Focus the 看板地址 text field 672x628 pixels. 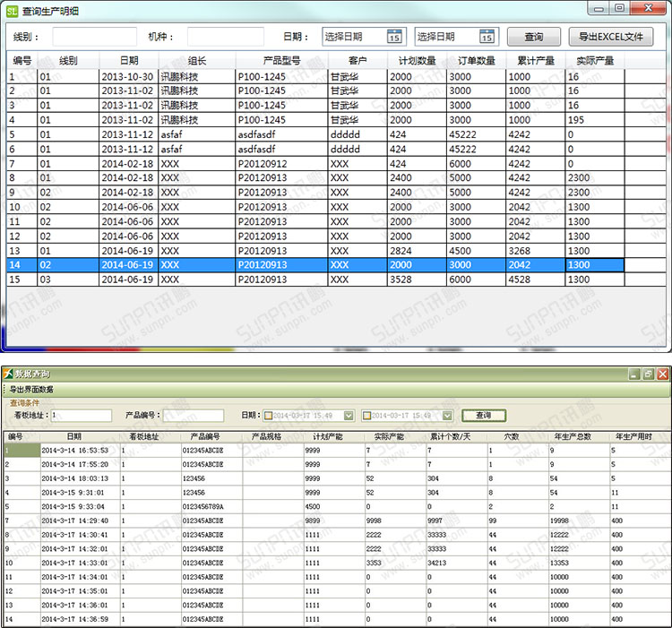[81, 416]
